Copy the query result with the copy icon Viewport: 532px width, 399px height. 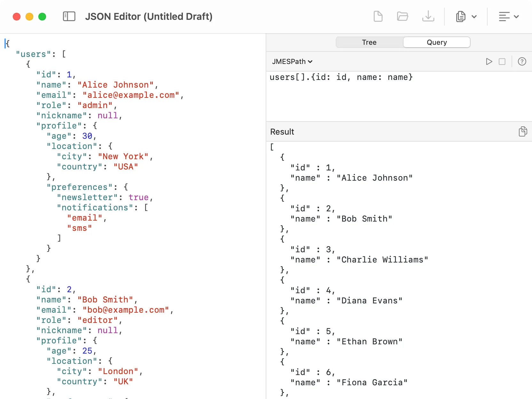523,131
